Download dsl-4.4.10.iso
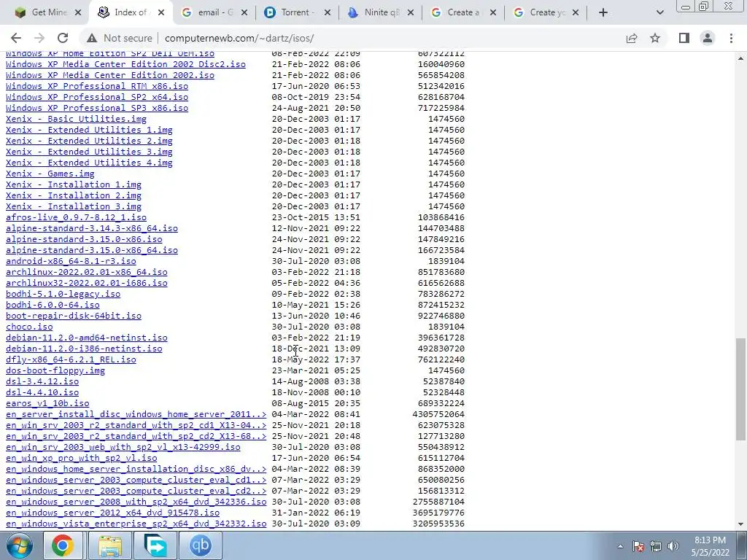Screen dimensions: 747x560 click(x=42, y=393)
